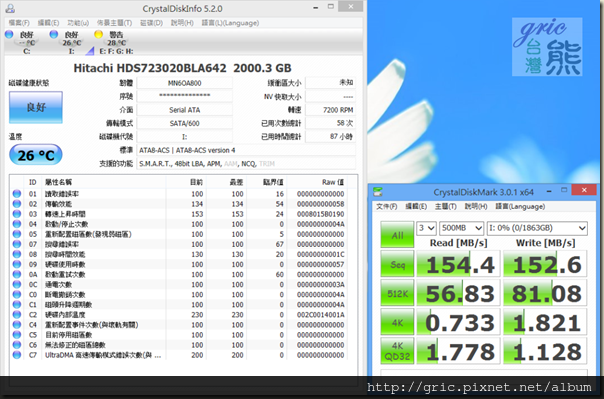The height and width of the screenshot is (399, 604).
Task: Open CrystalDiskMark 編輯(E) menu
Action: (x=416, y=206)
